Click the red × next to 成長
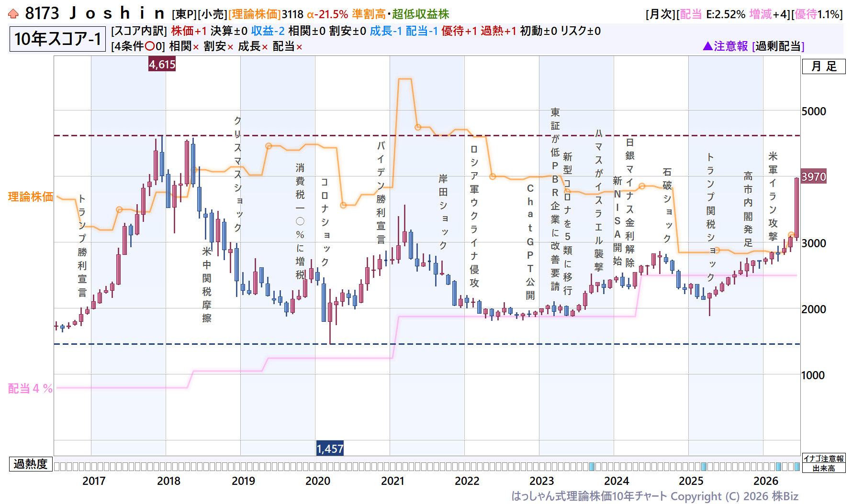 pyautogui.click(x=265, y=47)
